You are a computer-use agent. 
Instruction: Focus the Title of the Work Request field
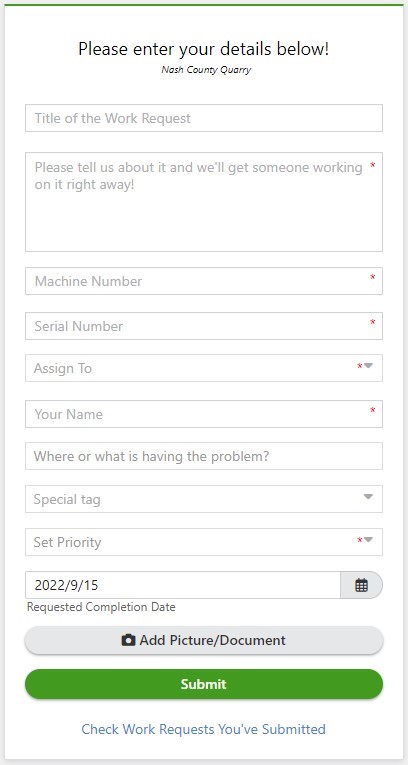204,118
